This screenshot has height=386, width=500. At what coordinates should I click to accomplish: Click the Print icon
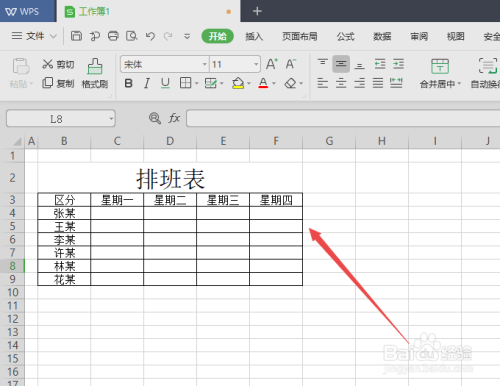click(113, 36)
